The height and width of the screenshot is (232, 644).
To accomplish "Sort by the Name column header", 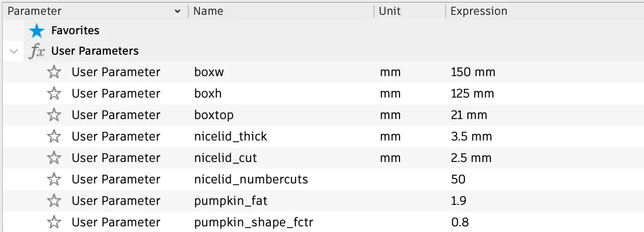I will [x=208, y=11].
